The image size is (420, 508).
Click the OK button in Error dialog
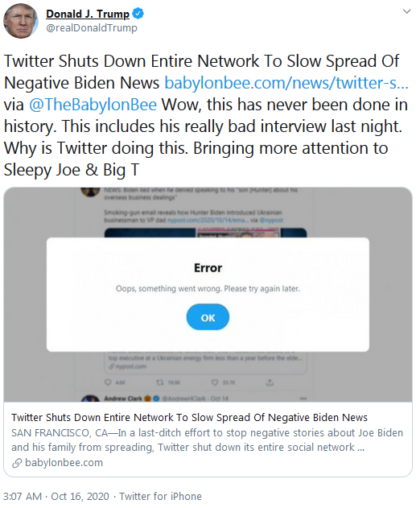[208, 317]
